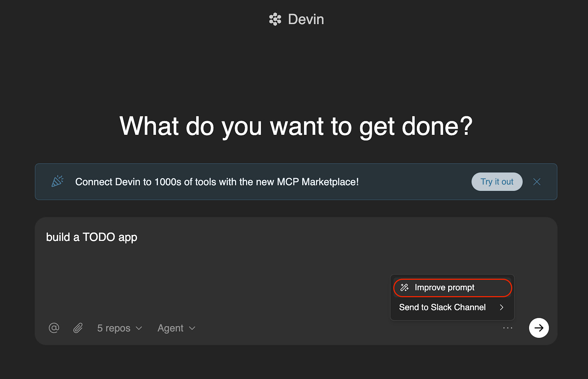The height and width of the screenshot is (379, 588).
Task: Click the Devin logo icon
Action: (x=275, y=19)
